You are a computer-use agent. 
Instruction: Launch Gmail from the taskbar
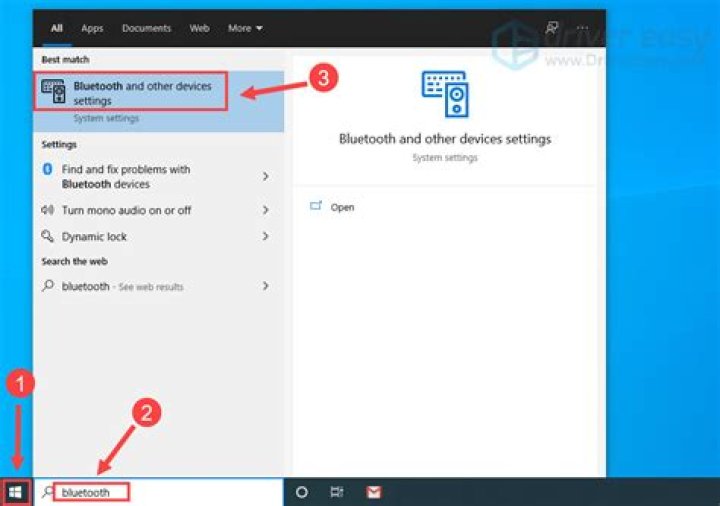pos(373,492)
